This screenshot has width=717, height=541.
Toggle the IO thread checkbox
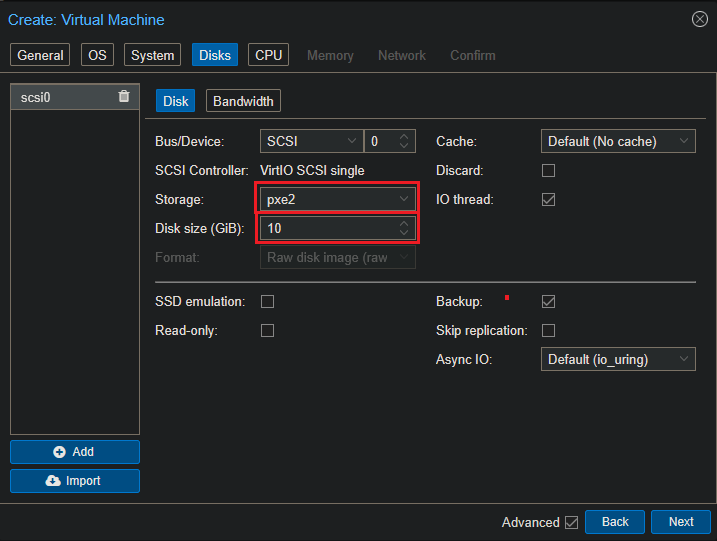548,200
